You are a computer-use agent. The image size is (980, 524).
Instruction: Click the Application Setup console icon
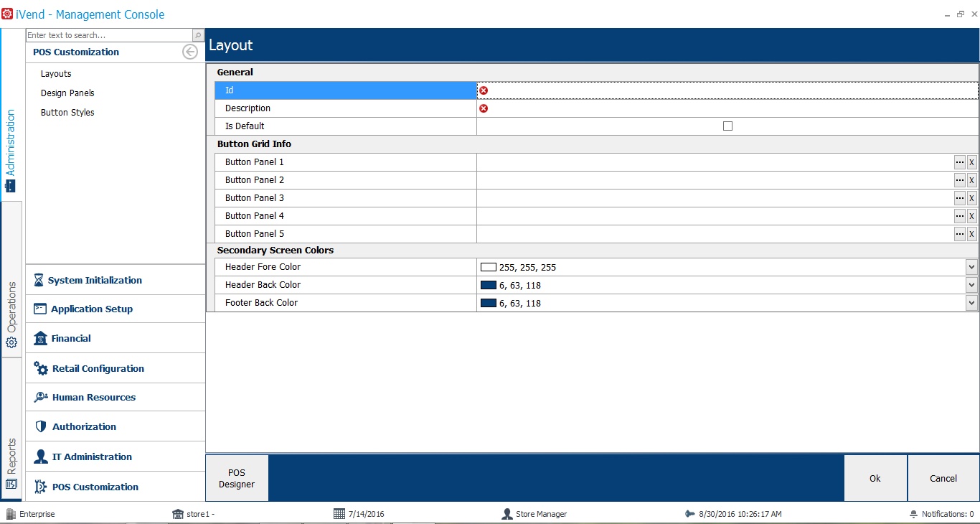point(40,309)
